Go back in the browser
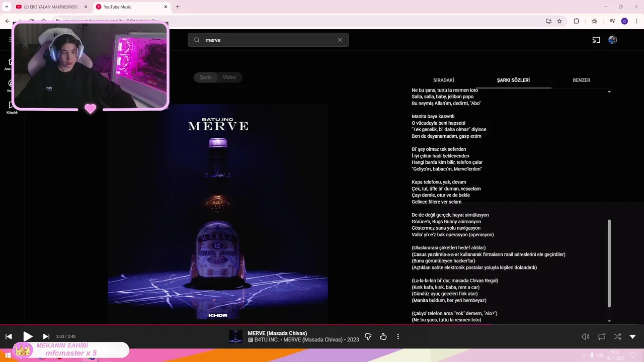This screenshot has width=644, height=362. [x=7, y=21]
